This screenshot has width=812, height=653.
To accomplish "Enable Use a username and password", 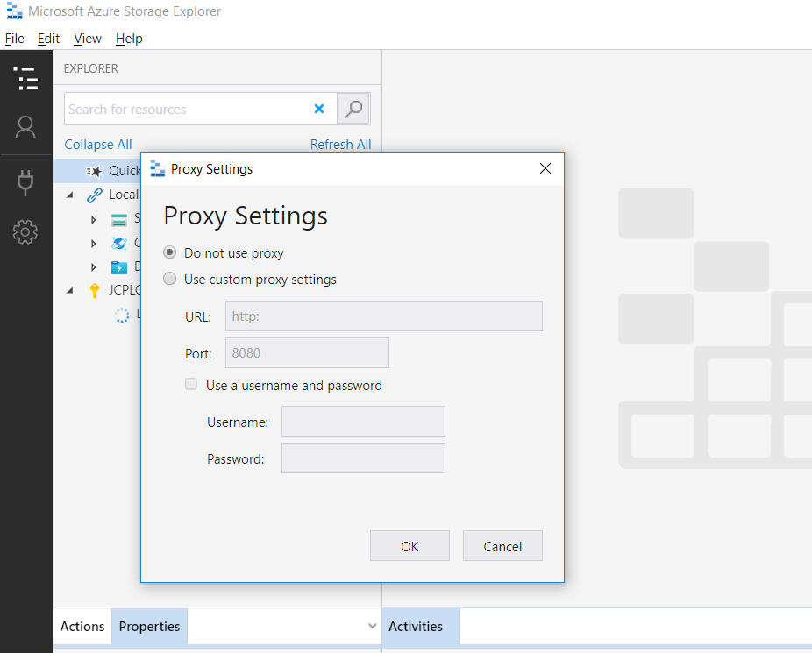I will pos(190,384).
